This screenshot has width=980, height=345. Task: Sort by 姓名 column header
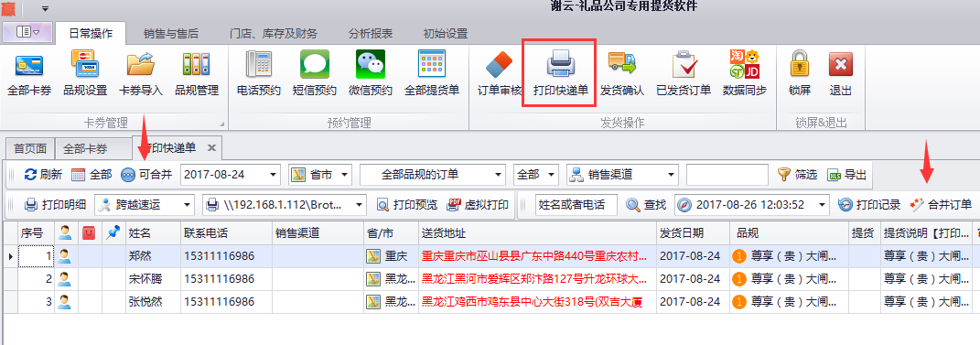click(x=153, y=233)
